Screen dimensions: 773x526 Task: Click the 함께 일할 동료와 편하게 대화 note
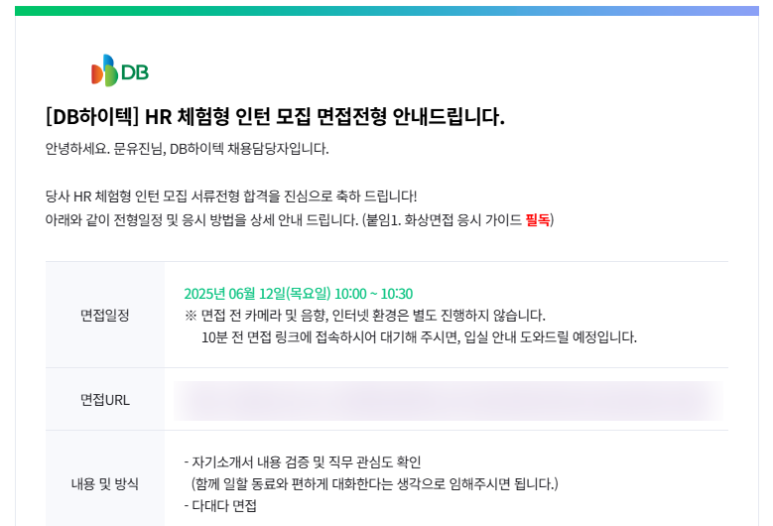pyautogui.click(x=375, y=484)
